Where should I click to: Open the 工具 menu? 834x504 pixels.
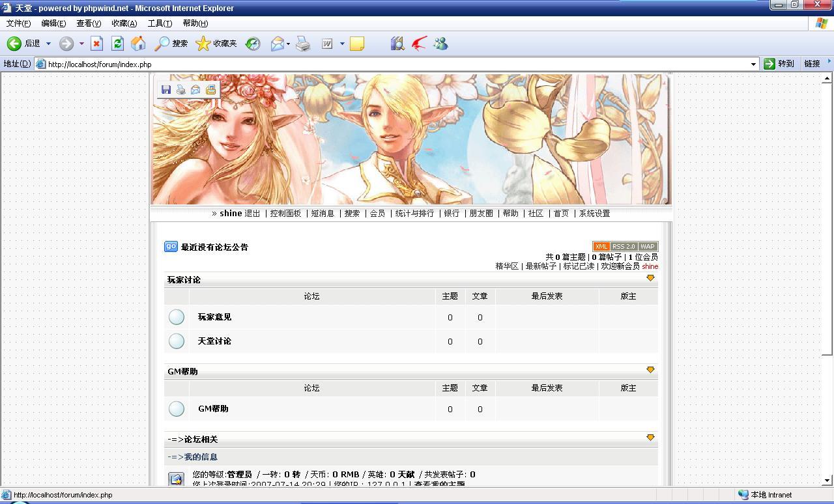(x=160, y=23)
